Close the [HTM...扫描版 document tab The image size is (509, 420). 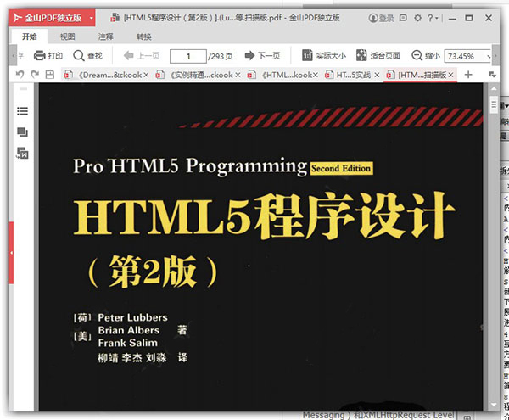[x=450, y=75]
